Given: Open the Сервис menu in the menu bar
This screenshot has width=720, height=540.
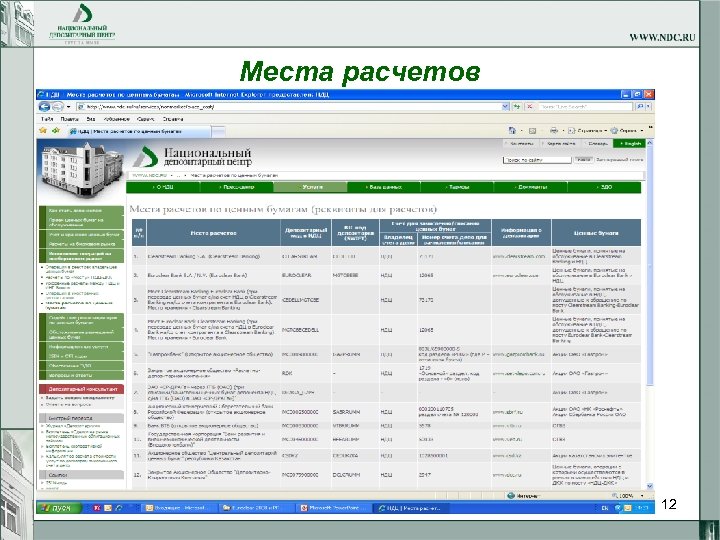Looking at the screenshot, I should coord(145,119).
